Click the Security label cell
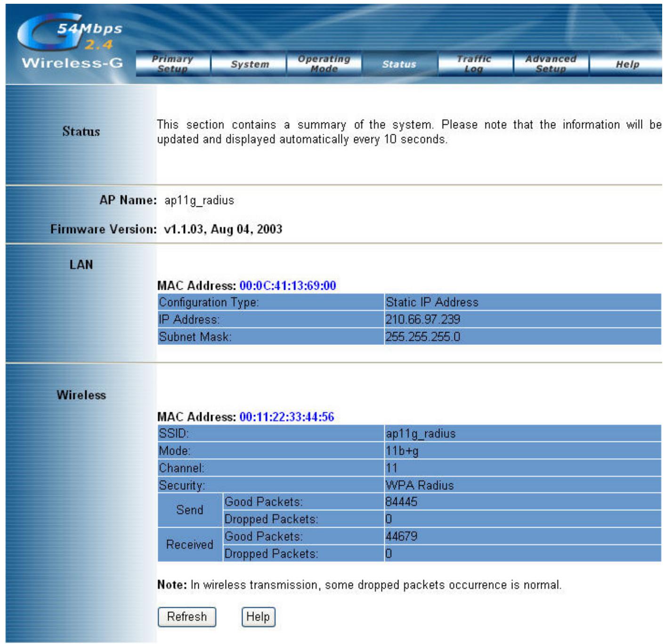 click(271, 485)
